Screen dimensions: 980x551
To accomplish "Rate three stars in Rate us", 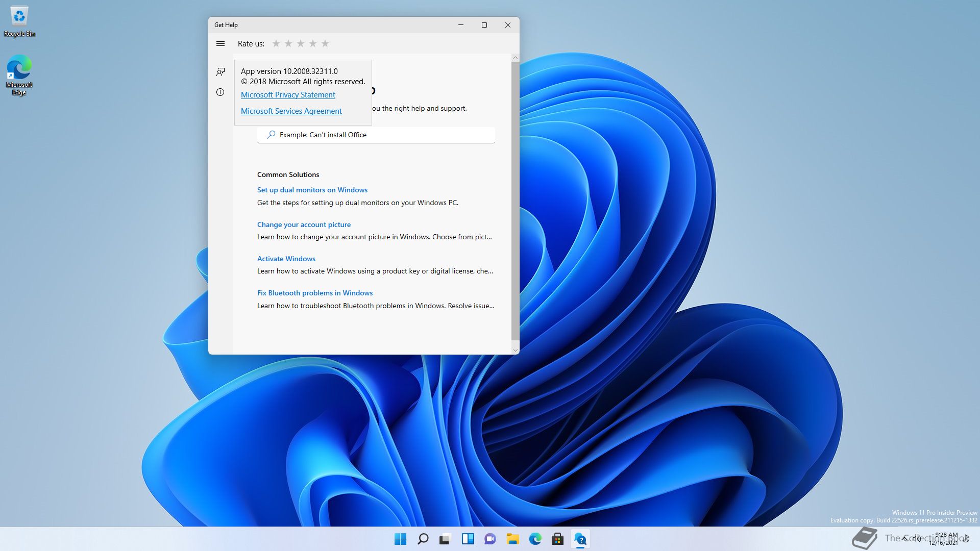I will (301, 44).
